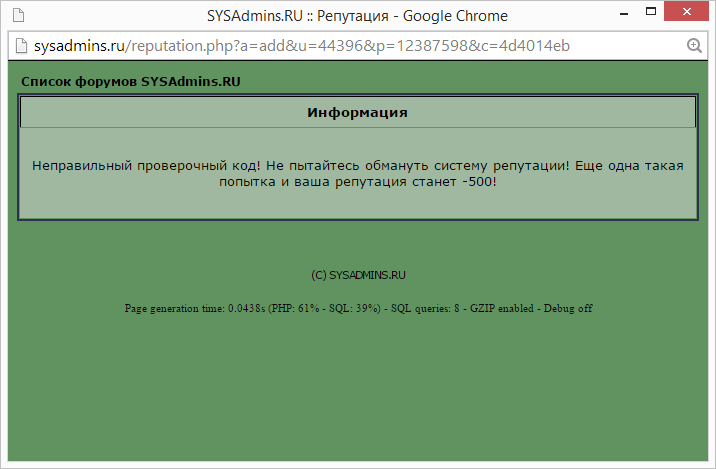Click the 'SYSAdmins.RU :: Репутация' window title
Screen dimensions: 716x469
[x=357, y=16]
